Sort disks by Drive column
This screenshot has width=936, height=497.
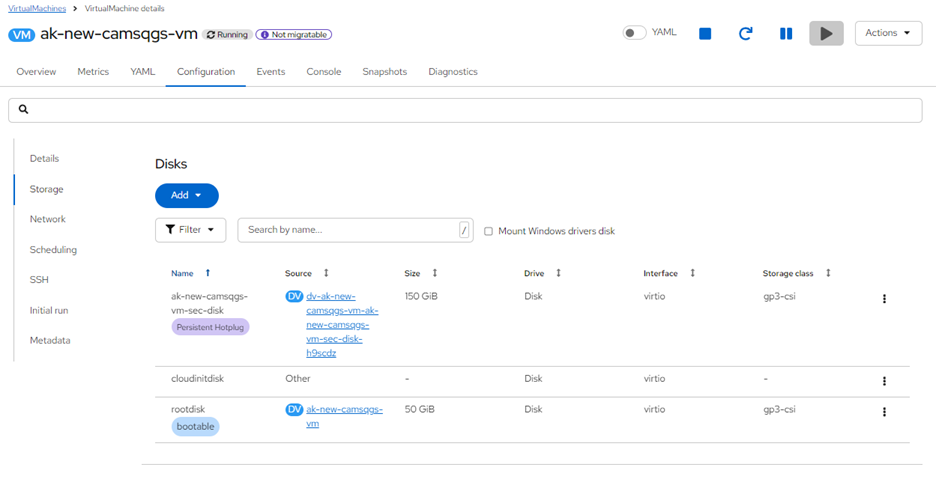[558, 273]
